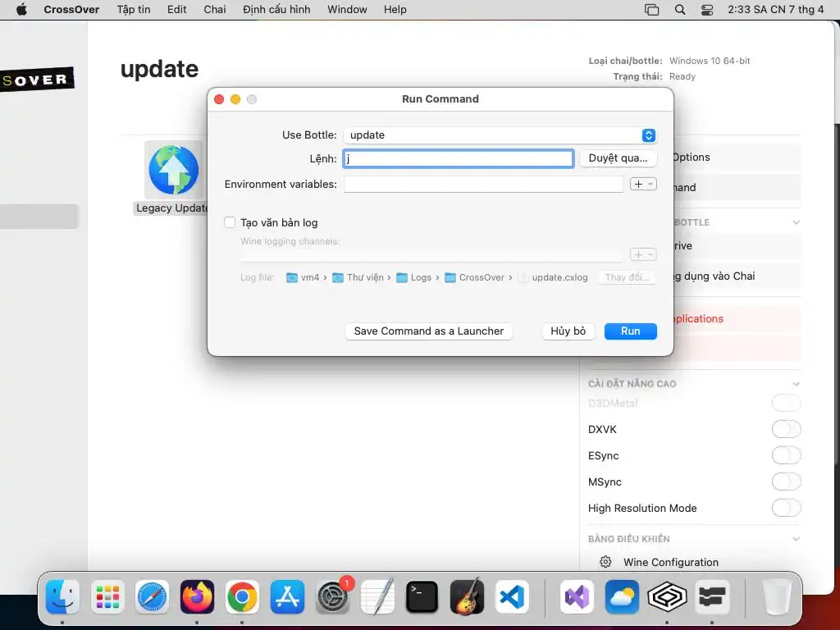Open Launchpad from the Dock
Image resolution: width=840 pixels, height=630 pixels.
point(107,596)
